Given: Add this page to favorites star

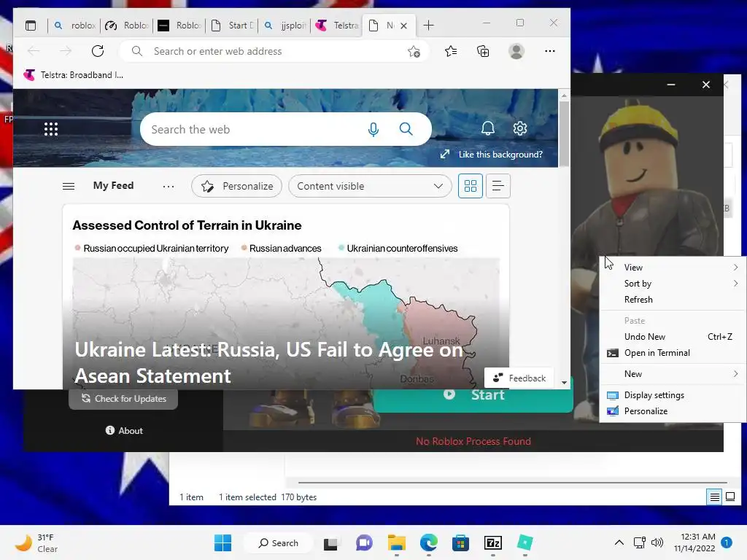Looking at the screenshot, I should (414, 52).
